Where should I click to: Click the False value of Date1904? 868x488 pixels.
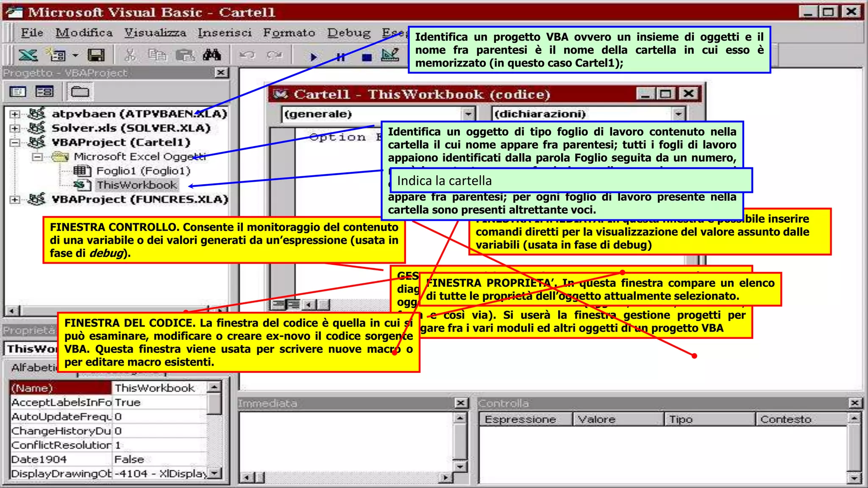129,459
